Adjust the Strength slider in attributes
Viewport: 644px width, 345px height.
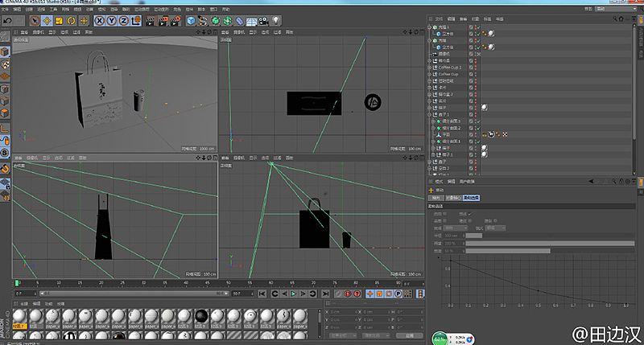[550, 243]
